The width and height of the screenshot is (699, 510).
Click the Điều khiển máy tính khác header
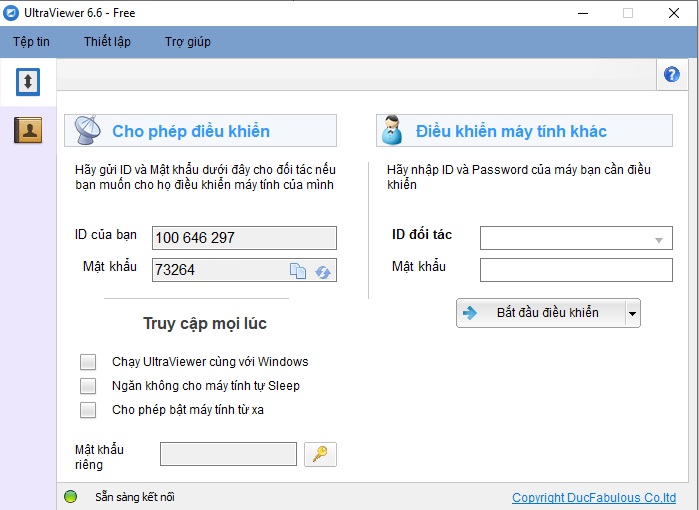click(x=524, y=131)
